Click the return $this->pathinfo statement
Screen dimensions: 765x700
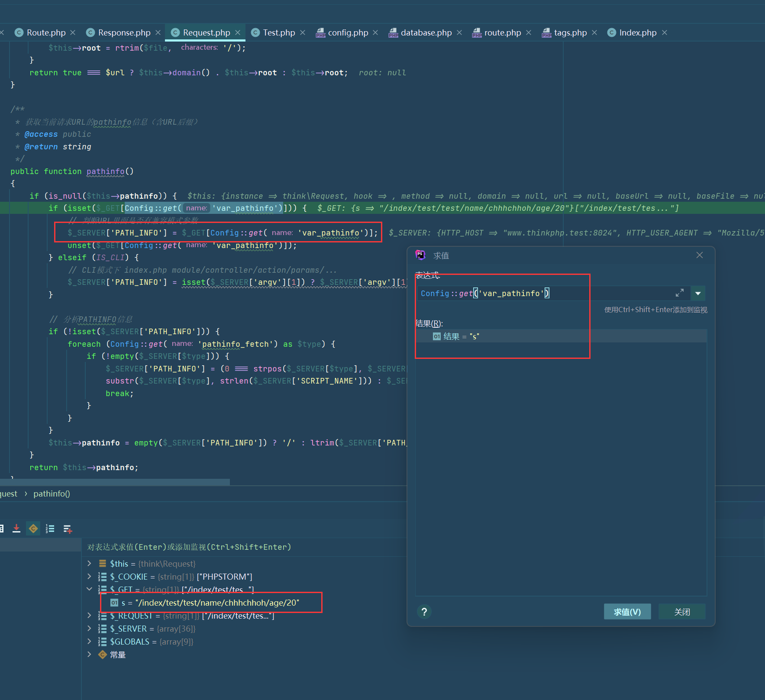pos(84,468)
